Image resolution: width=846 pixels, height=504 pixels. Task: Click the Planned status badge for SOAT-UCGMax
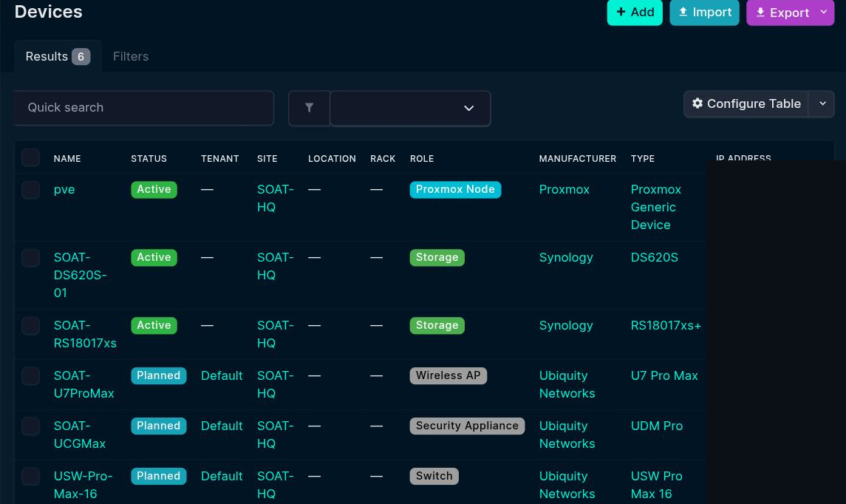(x=159, y=426)
